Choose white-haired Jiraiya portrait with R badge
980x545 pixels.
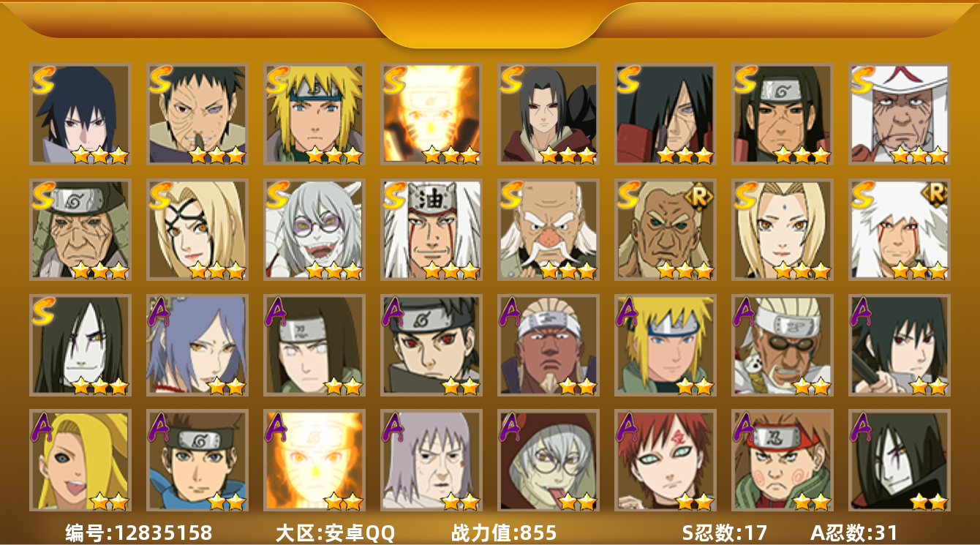(899, 230)
